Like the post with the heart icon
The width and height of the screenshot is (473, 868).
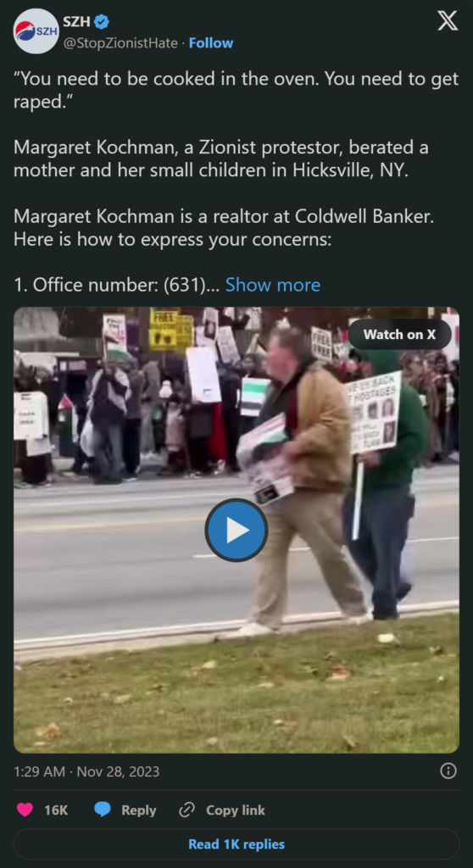pos(25,810)
